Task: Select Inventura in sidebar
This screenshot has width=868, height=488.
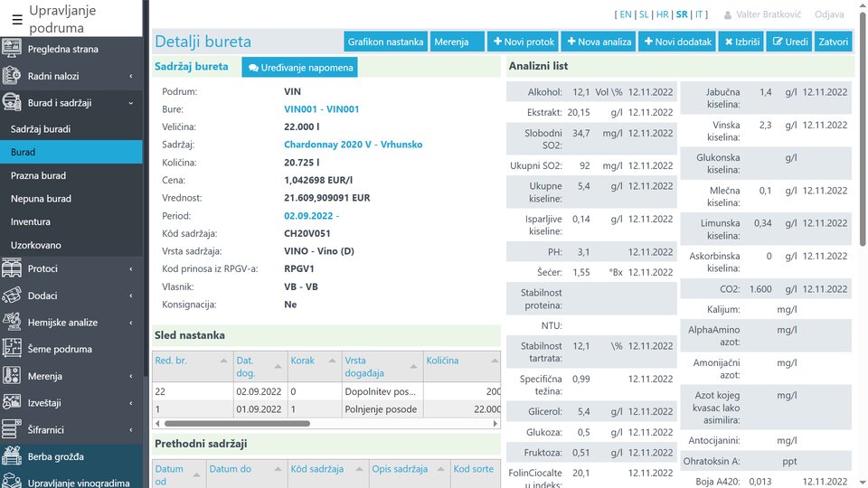Action: (x=31, y=221)
